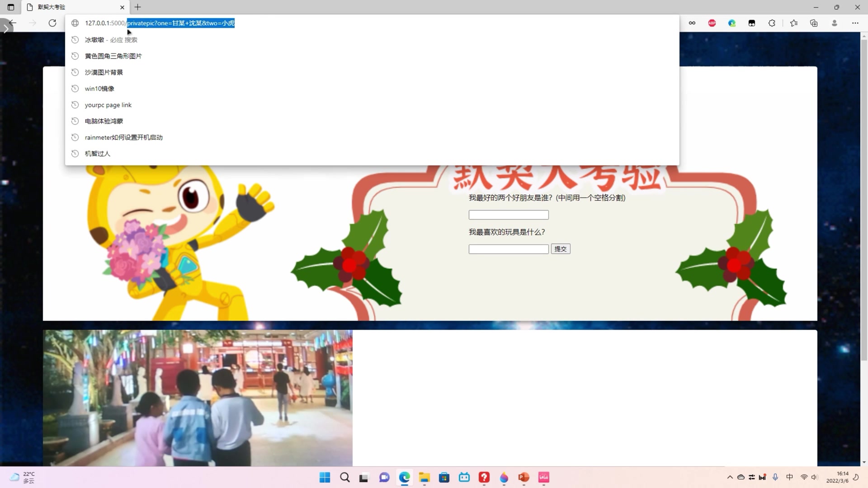Select the win10镜像 suggestion

pyautogui.click(x=372, y=89)
